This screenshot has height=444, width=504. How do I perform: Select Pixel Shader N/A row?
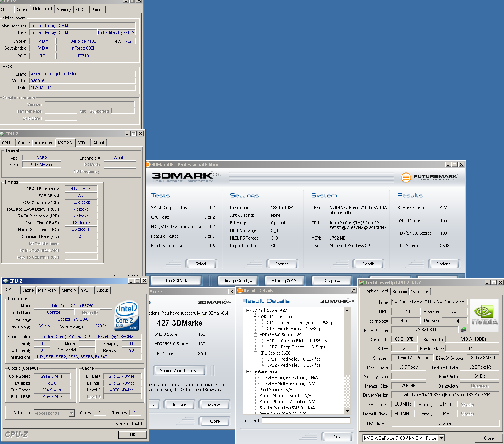coord(276,390)
